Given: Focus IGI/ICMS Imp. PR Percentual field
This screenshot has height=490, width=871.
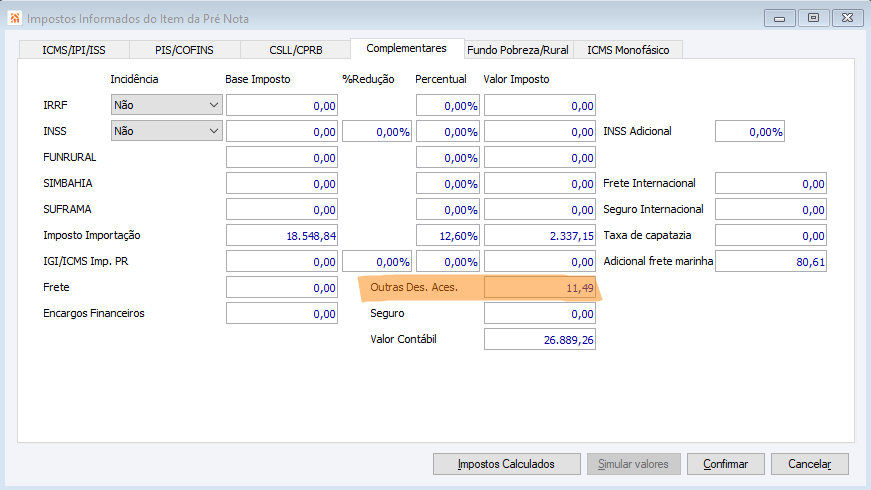Looking at the screenshot, I should point(448,262).
